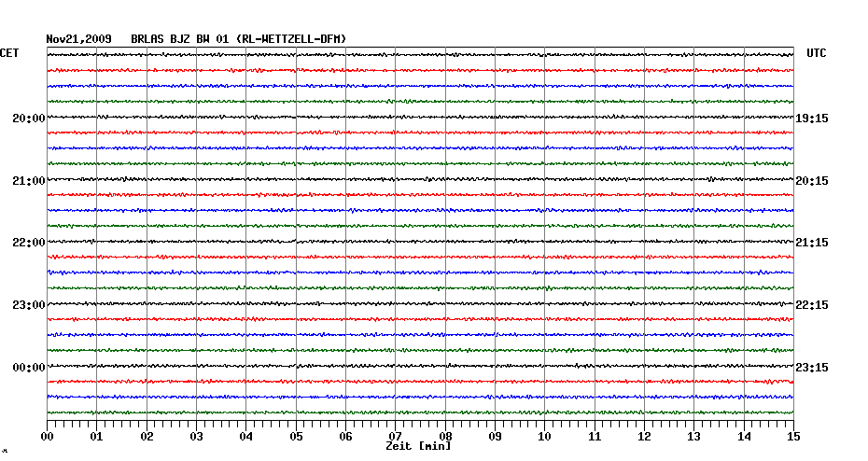Click the 20:15 UTC time label
This screenshot has width=868, height=461.
[x=811, y=180]
